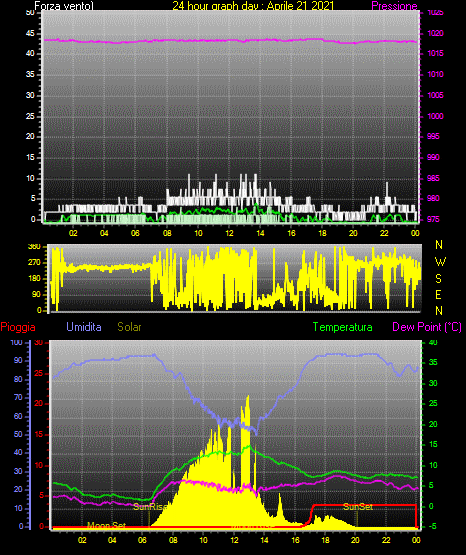Click the 'Dew Point (°C)' legend label

[x=427, y=327]
